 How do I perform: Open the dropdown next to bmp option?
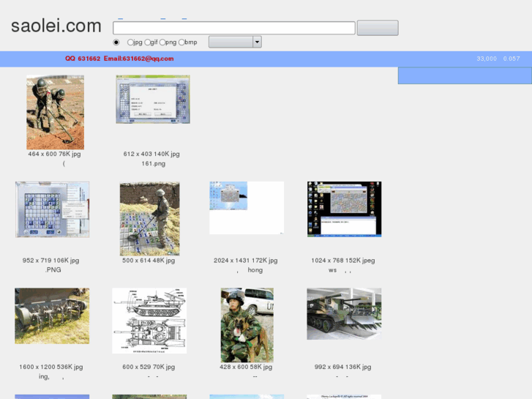[x=235, y=42]
